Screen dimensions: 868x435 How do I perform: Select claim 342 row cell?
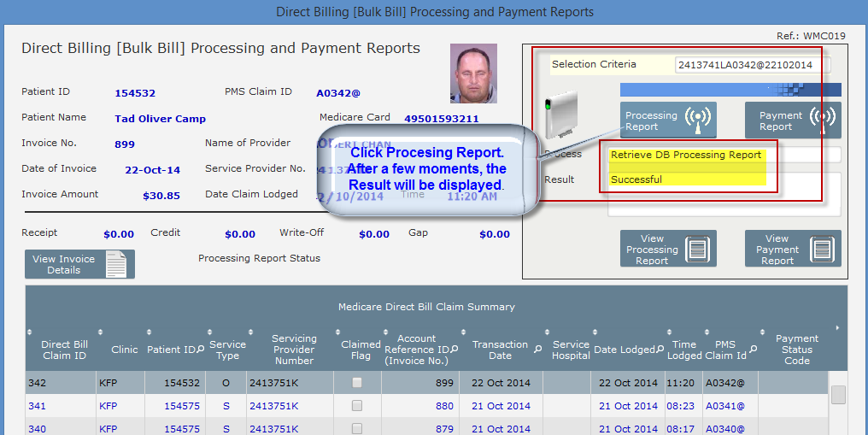point(37,382)
